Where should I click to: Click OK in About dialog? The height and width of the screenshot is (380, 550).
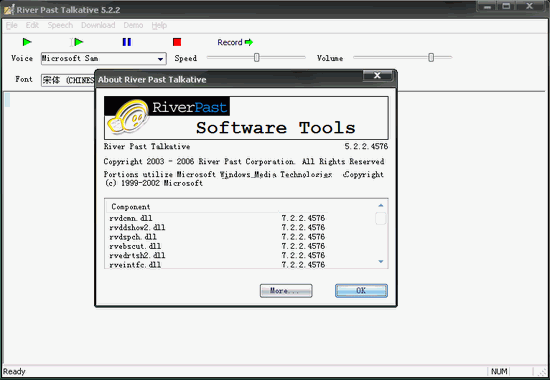361,291
